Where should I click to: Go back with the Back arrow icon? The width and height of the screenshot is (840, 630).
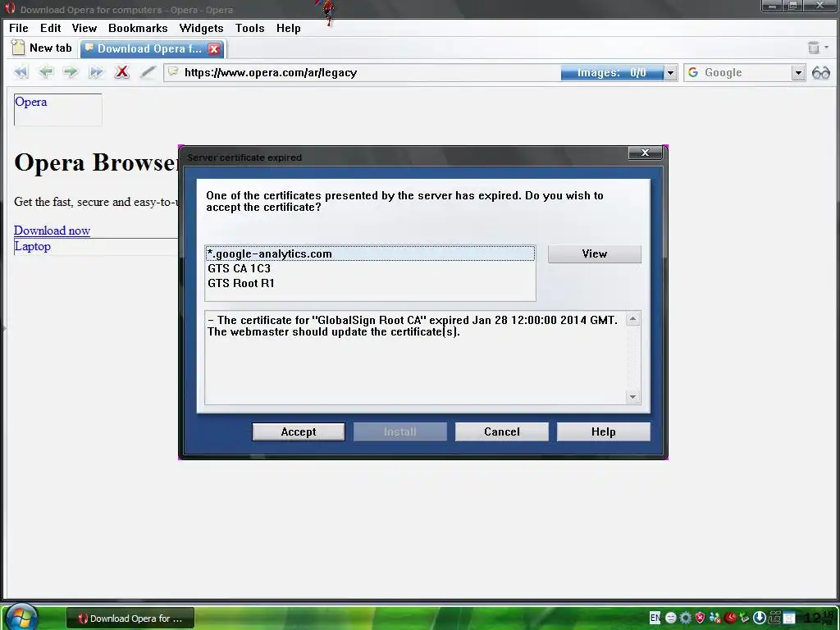(46, 72)
